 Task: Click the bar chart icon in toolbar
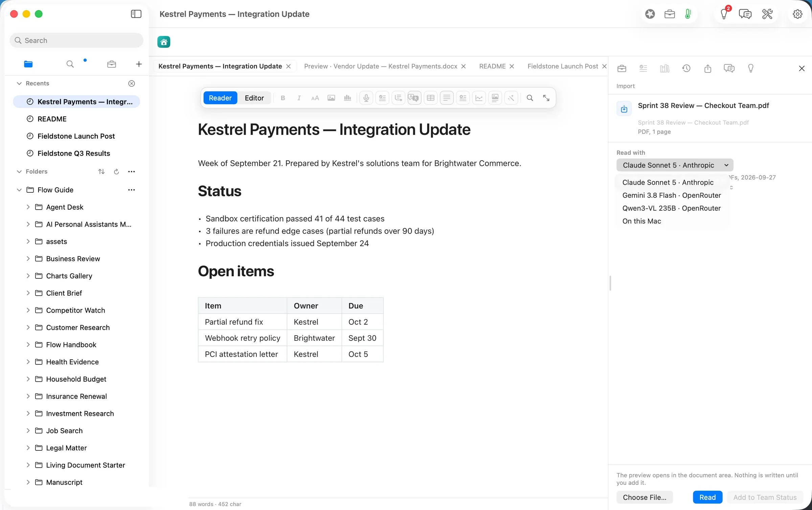(347, 98)
